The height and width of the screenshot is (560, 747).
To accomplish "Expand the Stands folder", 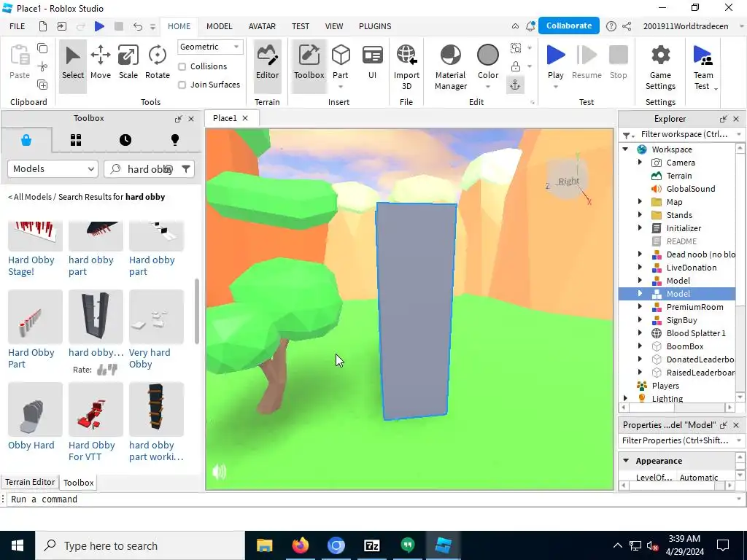I will click(x=640, y=215).
